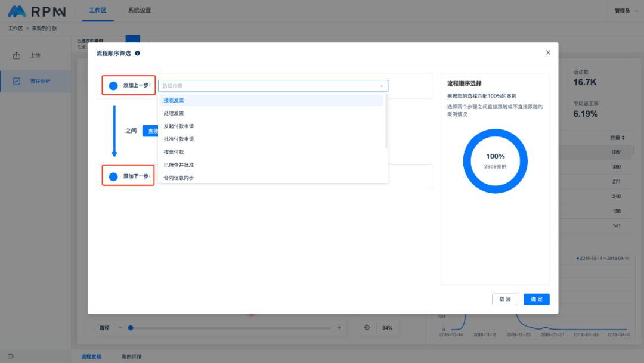Screen dimensions: 644x363
Task: Click the help icon beside 流程顺序筛选
Action: point(138,53)
